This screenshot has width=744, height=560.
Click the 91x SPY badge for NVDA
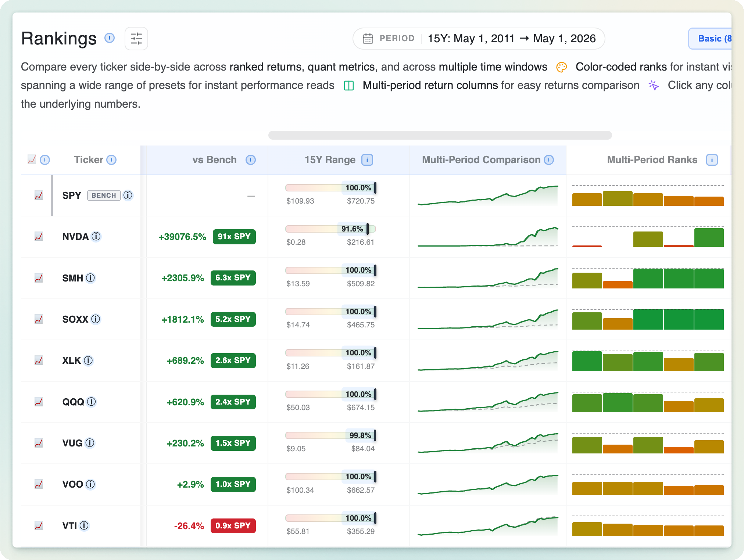[234, 237]
